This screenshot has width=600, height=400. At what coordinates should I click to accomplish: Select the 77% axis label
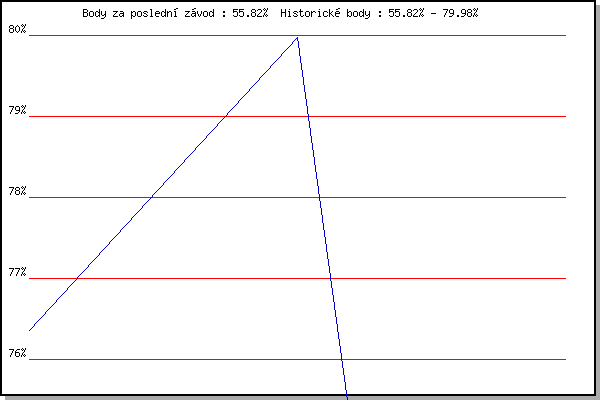(17, 272)
